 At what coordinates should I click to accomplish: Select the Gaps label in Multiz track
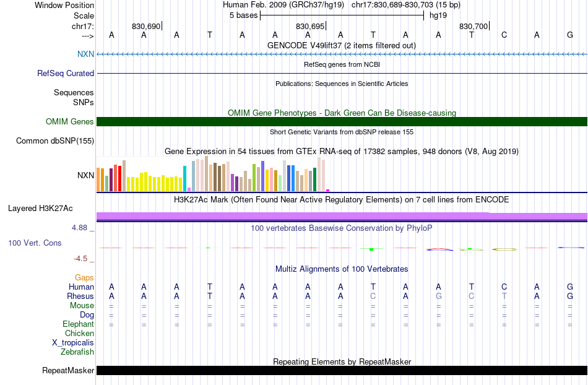click(x=84, y=277)
